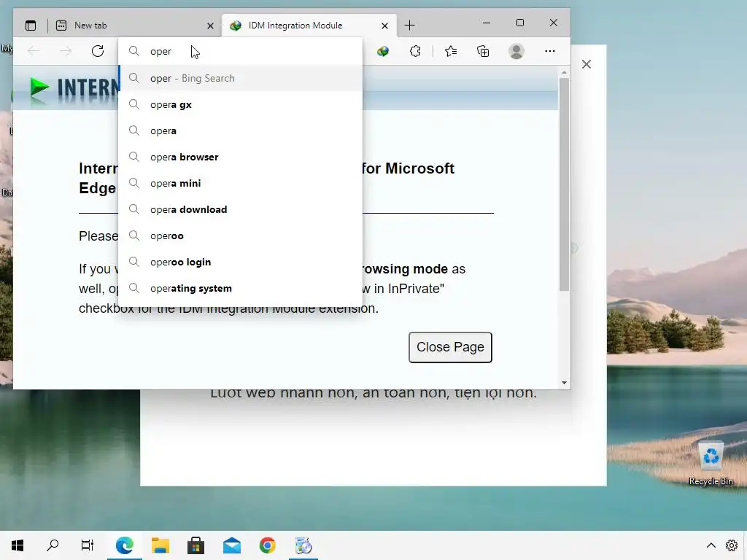Click the new tab plus button
The width and height of the screenshot is (747, 560).
[409, 26]
